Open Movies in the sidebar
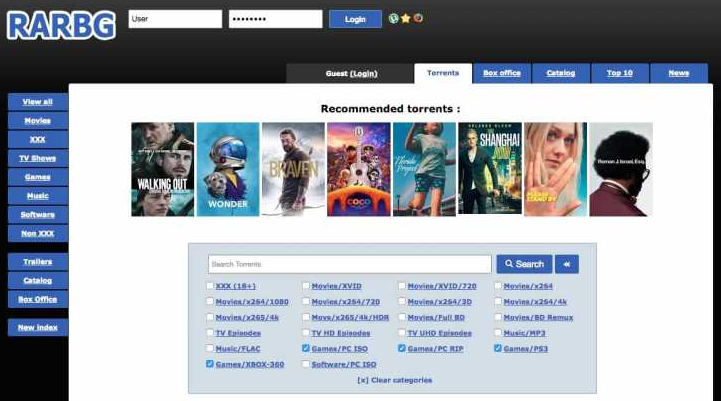 point(38,120)
